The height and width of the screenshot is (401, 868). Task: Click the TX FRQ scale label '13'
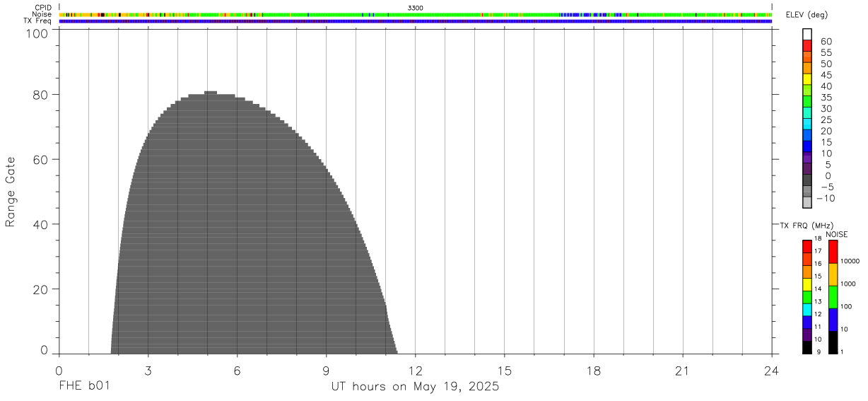coord(818,301)
